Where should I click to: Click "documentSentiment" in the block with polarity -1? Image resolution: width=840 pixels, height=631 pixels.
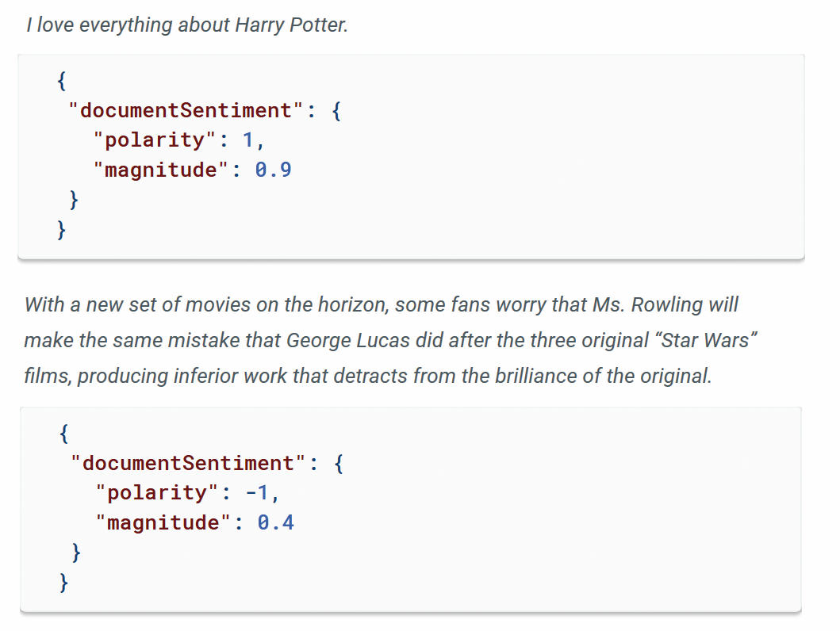188,464
